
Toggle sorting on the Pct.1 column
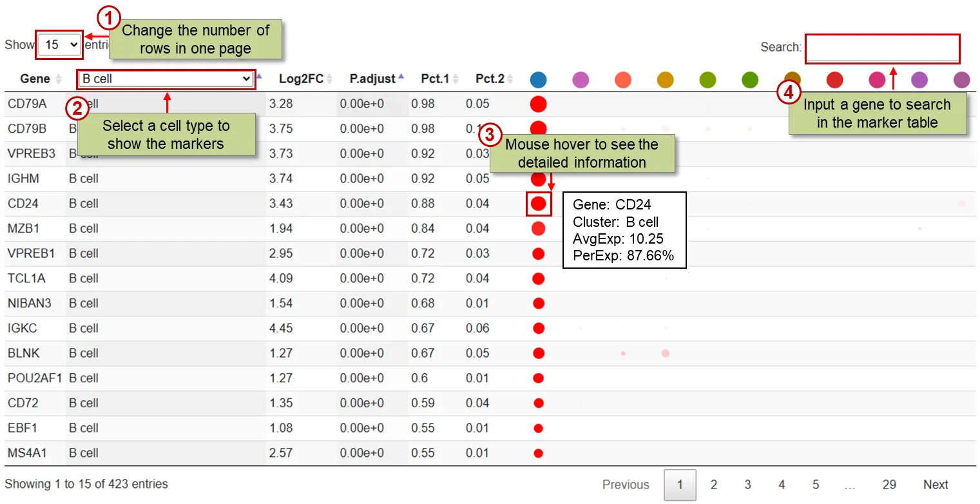[x=436, y=79]
